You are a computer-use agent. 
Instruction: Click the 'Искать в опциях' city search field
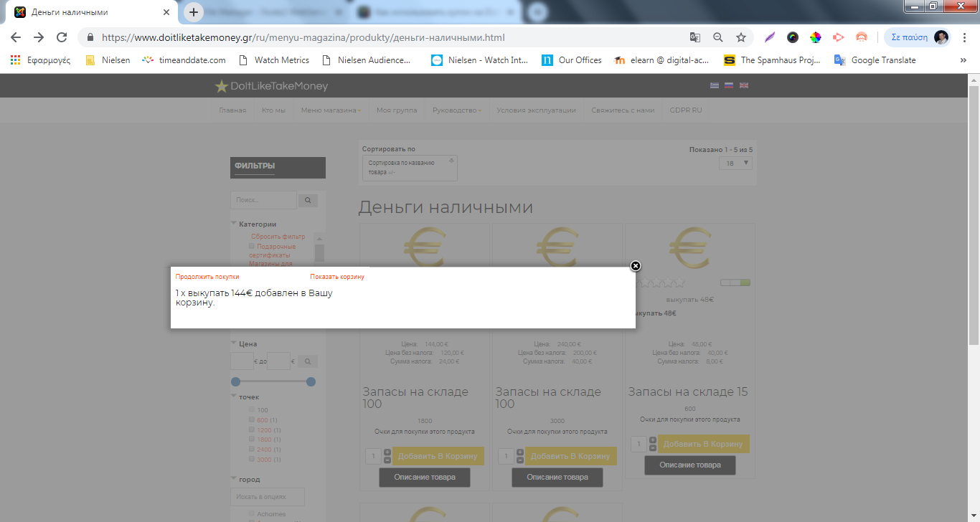pyautogui.click(x=268, y=496)
